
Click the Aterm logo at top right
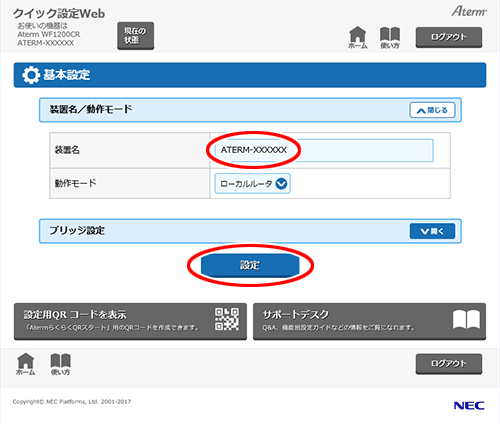[x=469, y=11]
